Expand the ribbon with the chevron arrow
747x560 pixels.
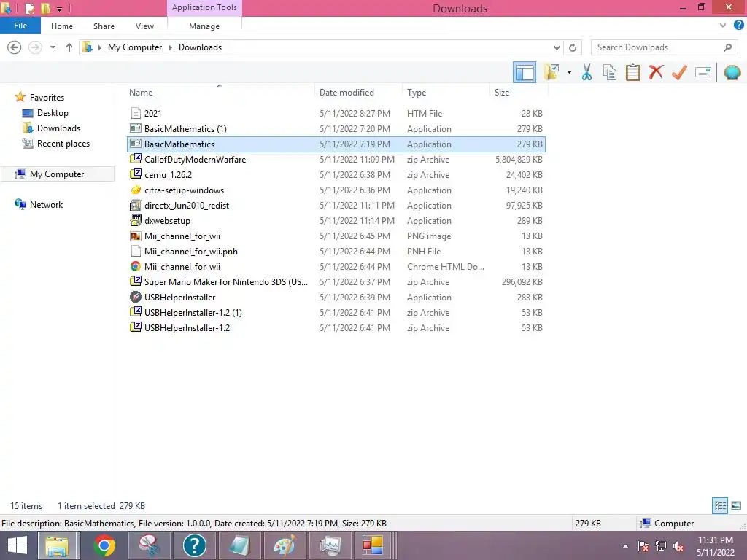(x=723, y=26)
